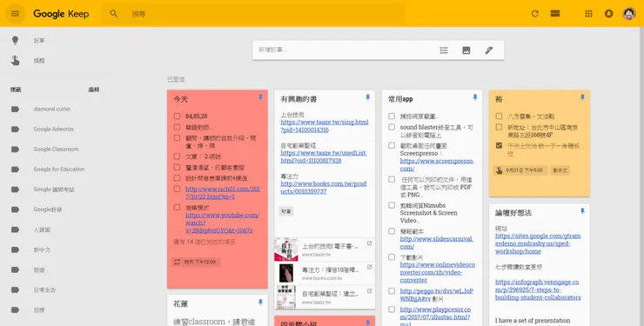Open Notes via the lightbulb icon

pos(15,40)
